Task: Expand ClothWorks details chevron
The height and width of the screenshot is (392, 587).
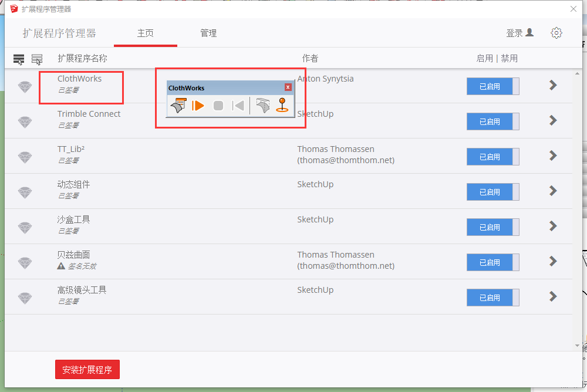Action: (553, 85)
